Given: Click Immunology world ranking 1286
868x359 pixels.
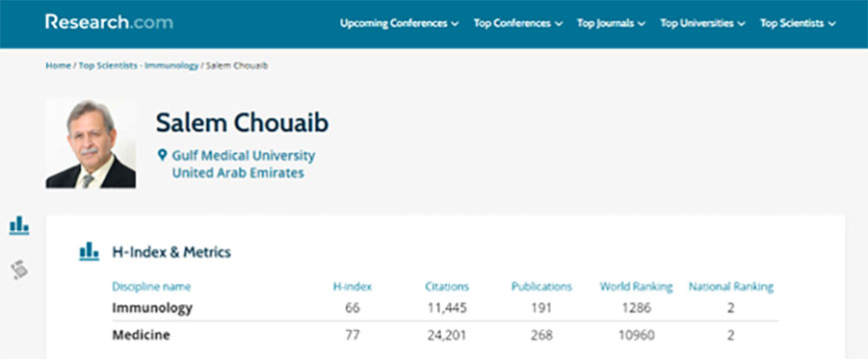Looking at the screenshot, I should pyautogui.click(x=637, y=308).
